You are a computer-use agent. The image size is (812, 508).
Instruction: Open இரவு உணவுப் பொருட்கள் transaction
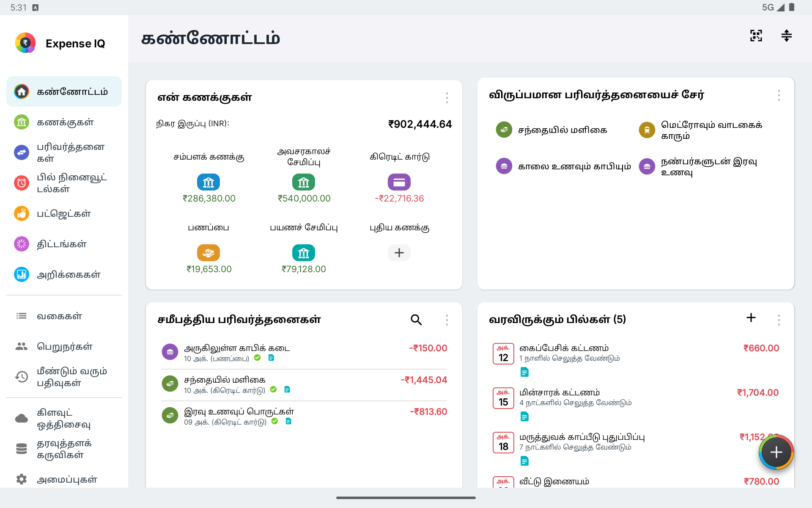[304, 417]
